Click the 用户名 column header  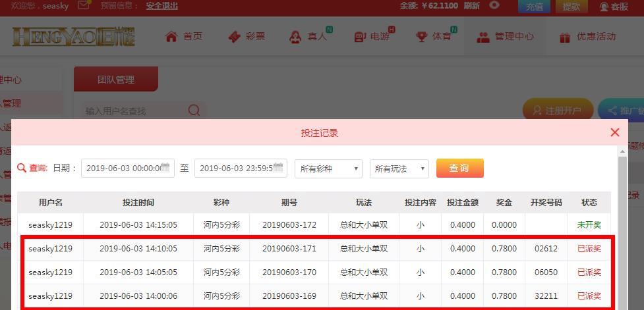(51, 202)
